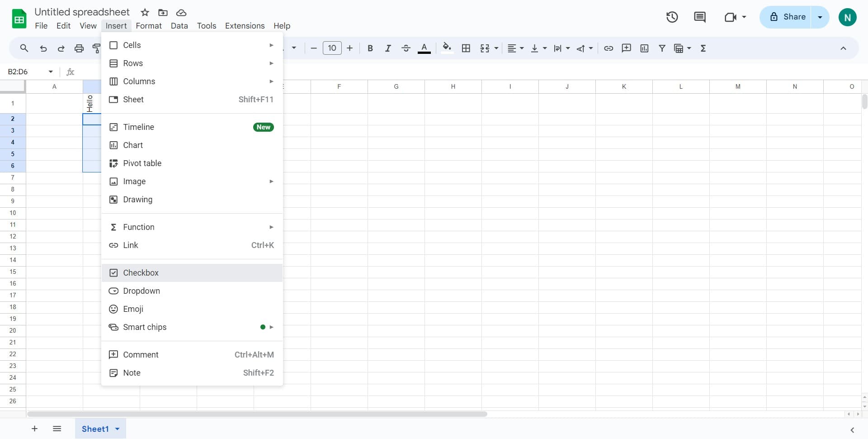Expand the text wrapping options

tap(561, 48)
